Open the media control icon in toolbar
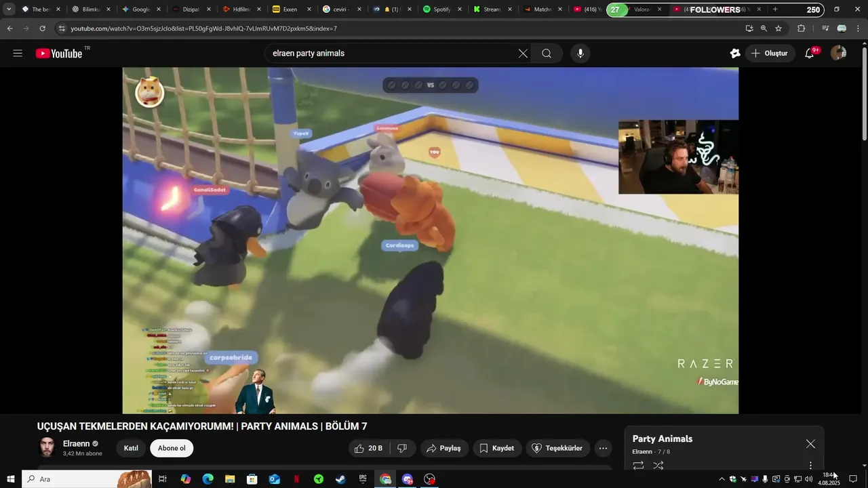868x488 pixels. [825, 28]
